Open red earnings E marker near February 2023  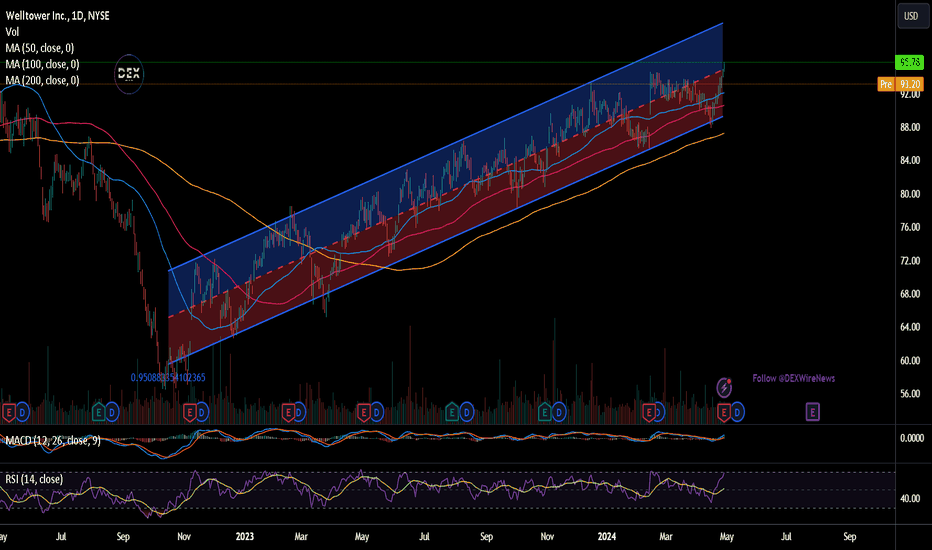(x=288, y=412)
